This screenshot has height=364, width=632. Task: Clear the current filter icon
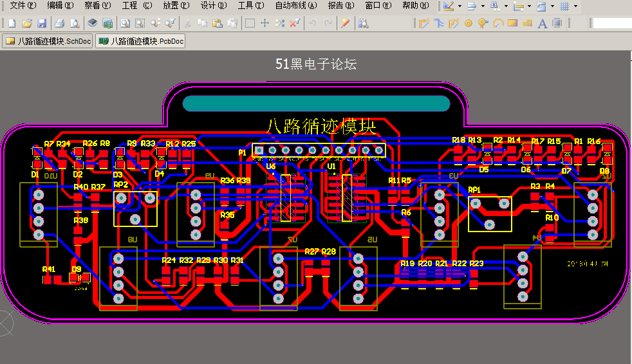tap(295, 23)
